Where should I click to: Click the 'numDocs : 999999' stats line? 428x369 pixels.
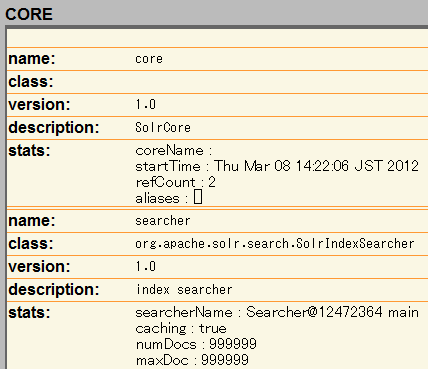196,344
